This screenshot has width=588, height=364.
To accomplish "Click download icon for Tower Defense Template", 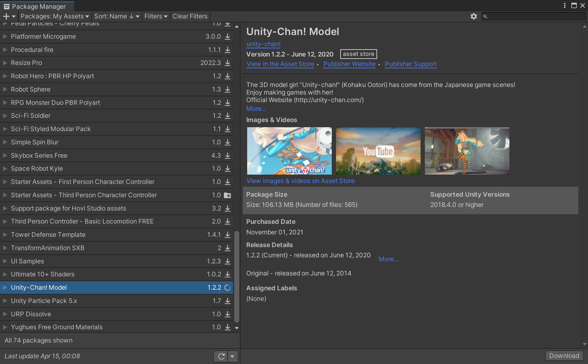I will click(228, 235).
